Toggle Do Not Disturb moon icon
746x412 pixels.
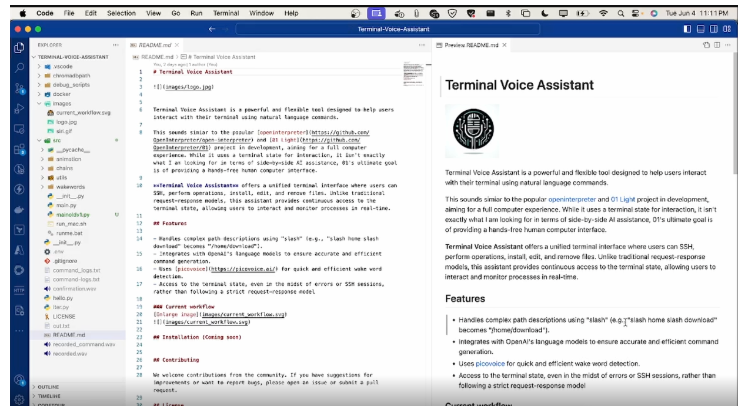[x=545, y=13]
